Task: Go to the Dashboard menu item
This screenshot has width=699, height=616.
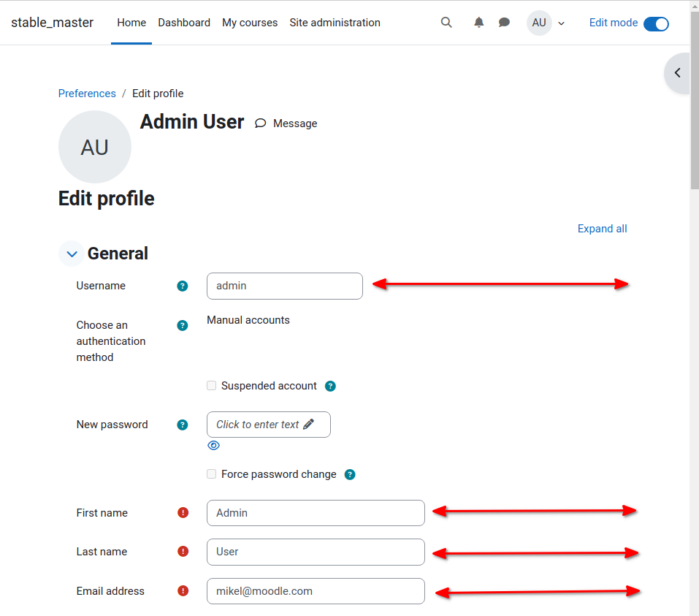Action: pyautogui.click(x=184, y=23)
